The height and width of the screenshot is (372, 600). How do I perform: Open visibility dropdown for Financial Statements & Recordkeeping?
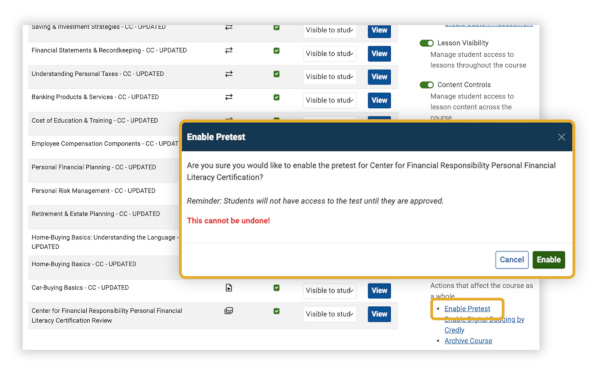(329, 54)
